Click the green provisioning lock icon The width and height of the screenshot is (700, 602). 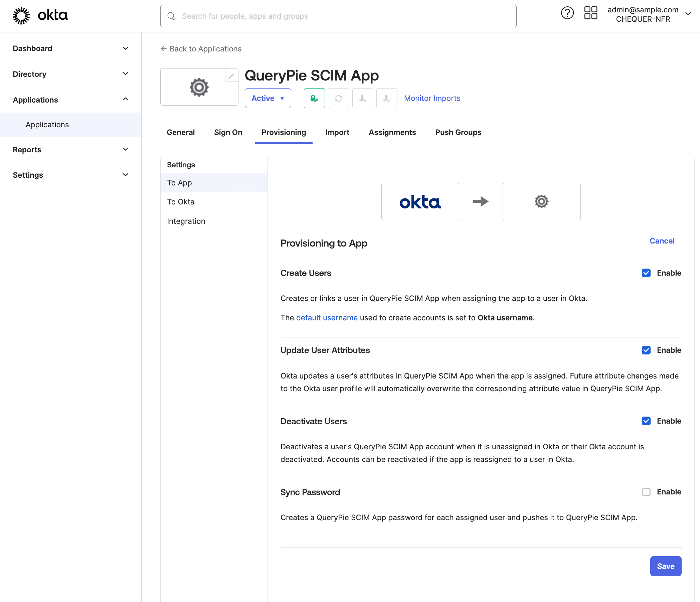(314, 98)
